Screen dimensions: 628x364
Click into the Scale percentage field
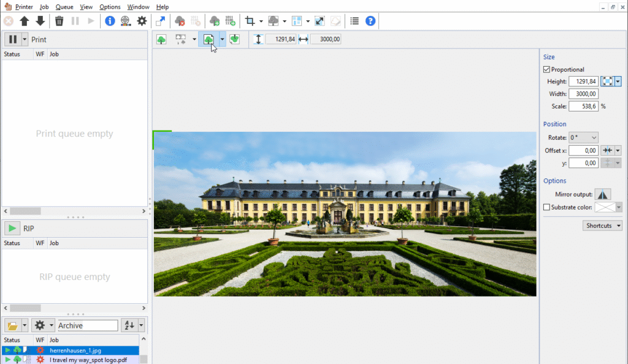coord(583,106)
